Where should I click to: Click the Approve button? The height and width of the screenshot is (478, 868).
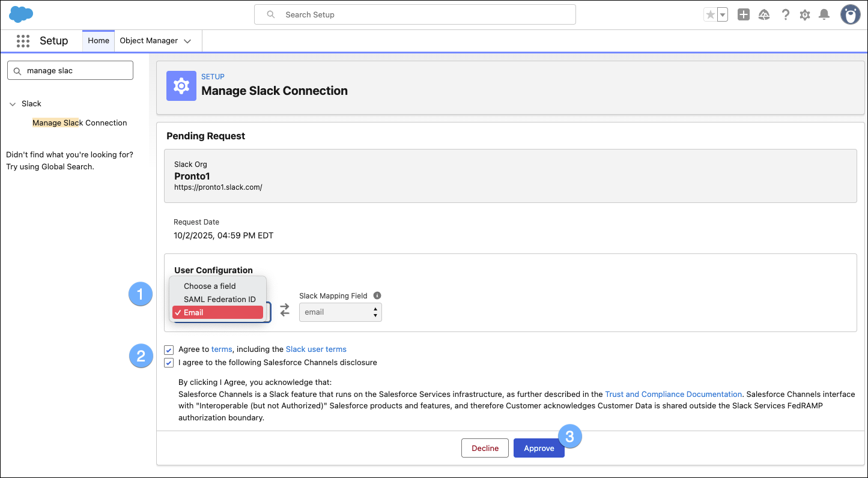pos(538,448)
